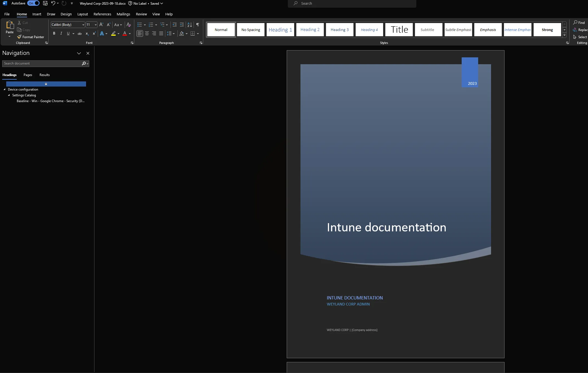Open the References ribbon tab

pos(102,14)
